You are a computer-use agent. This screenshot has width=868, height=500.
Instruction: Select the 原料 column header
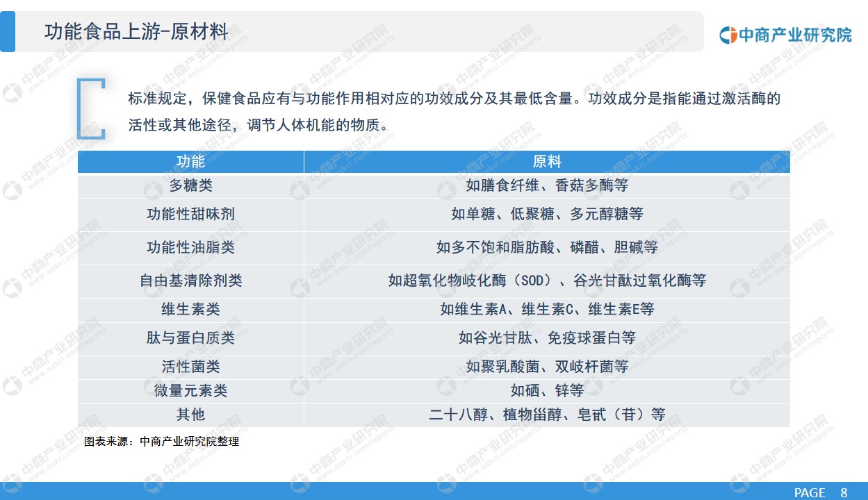(x=547, y=162)
